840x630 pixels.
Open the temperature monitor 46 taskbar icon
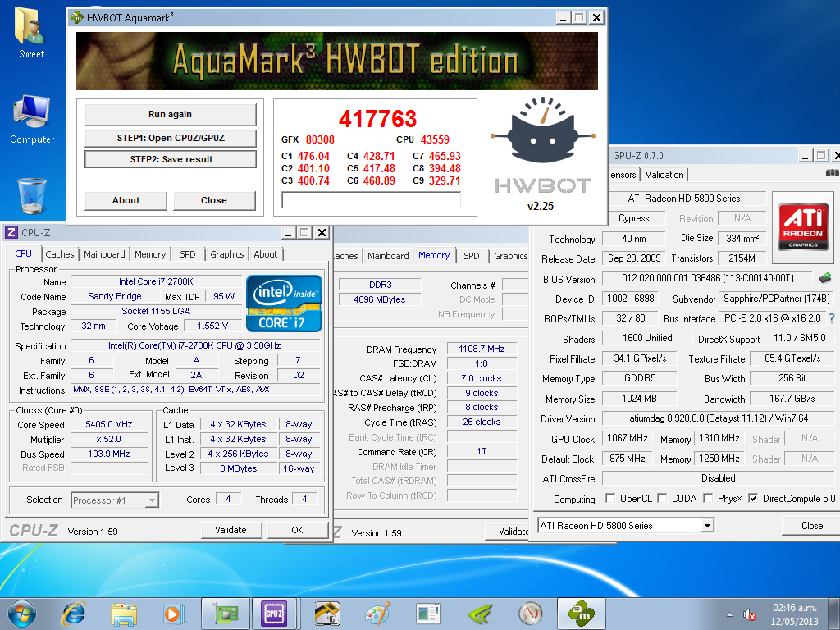click(326, 614)
